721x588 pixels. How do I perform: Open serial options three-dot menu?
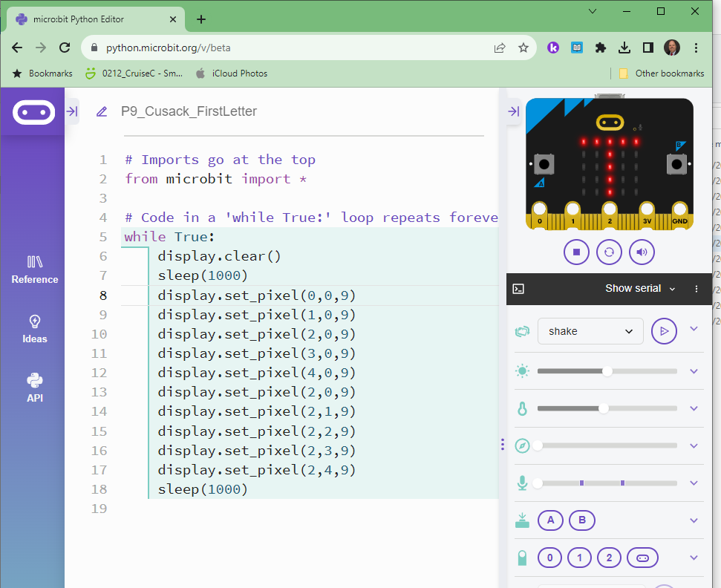[x=696, y=289]
